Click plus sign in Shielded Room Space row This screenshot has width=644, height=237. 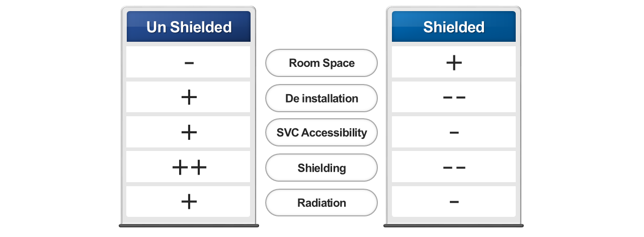(x=454, y=63)
